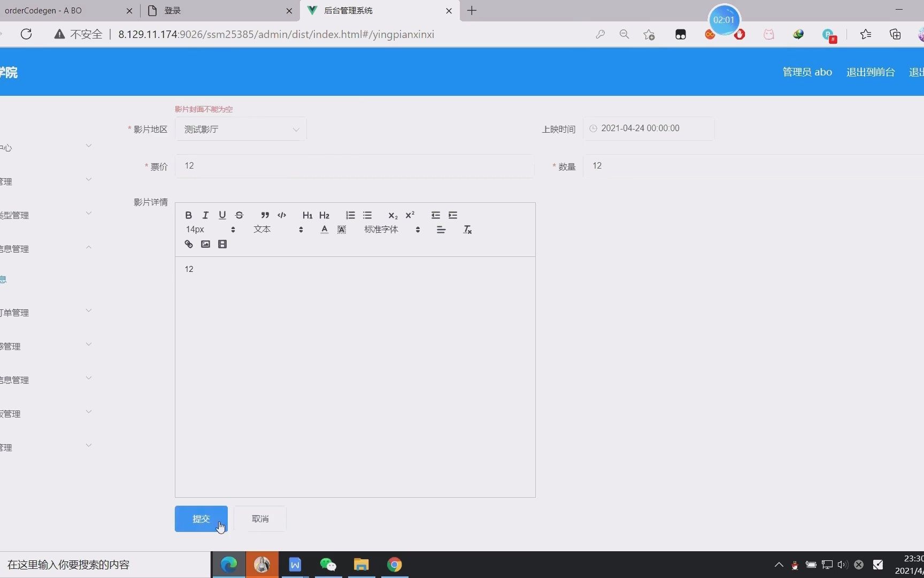
Task: Open the volume control in system tray
Action: 843,565
